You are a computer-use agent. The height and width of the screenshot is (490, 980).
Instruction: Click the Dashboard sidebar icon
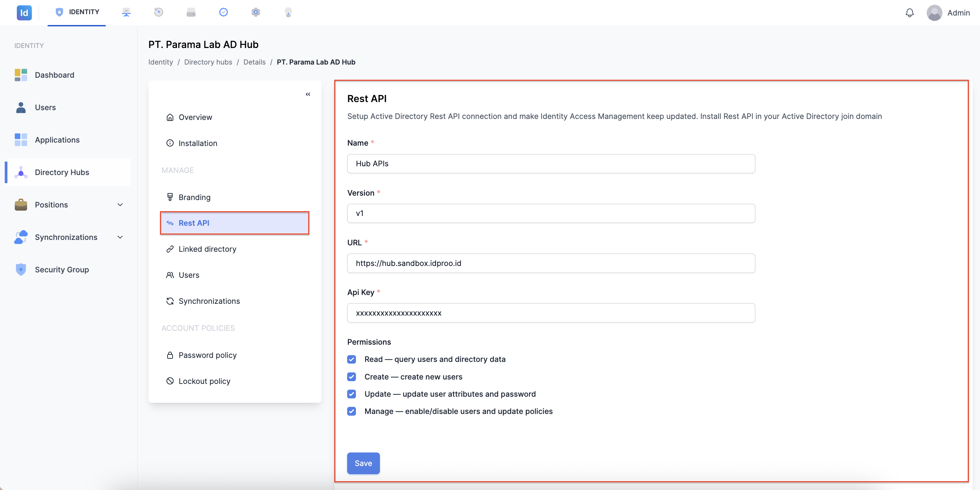(x=21, y=75)
